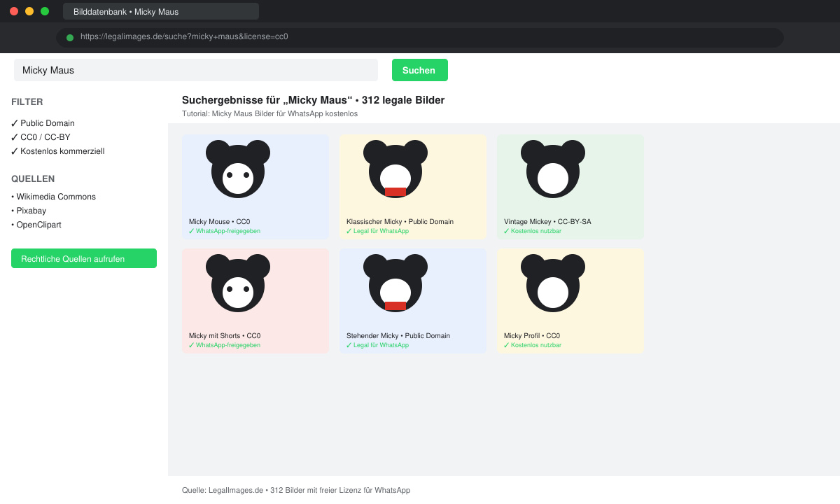This screenshot has width=840, height=504.
Task: Click Klassischer Micky • Public Domain caption
Action: point(400,222)
